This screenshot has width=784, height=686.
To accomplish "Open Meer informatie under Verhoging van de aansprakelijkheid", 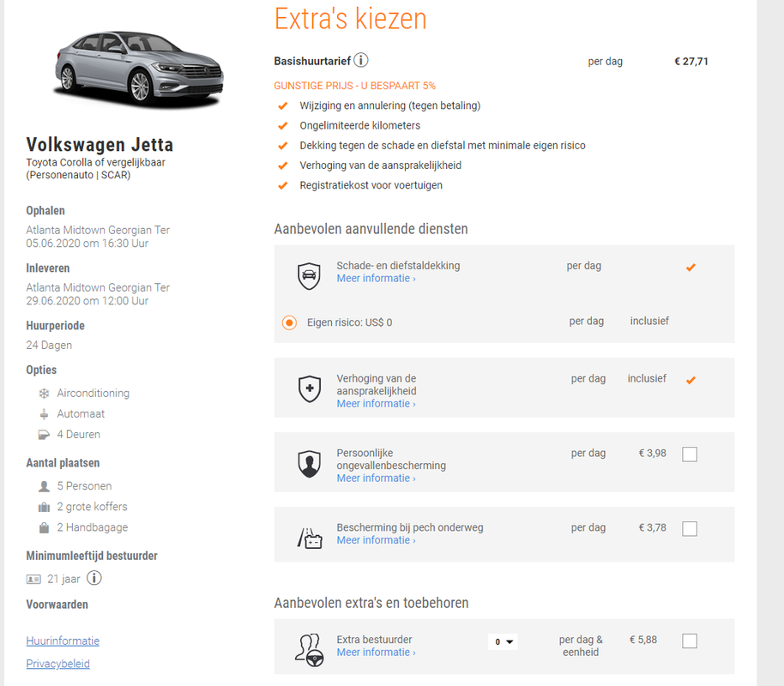I will (376, 404).
